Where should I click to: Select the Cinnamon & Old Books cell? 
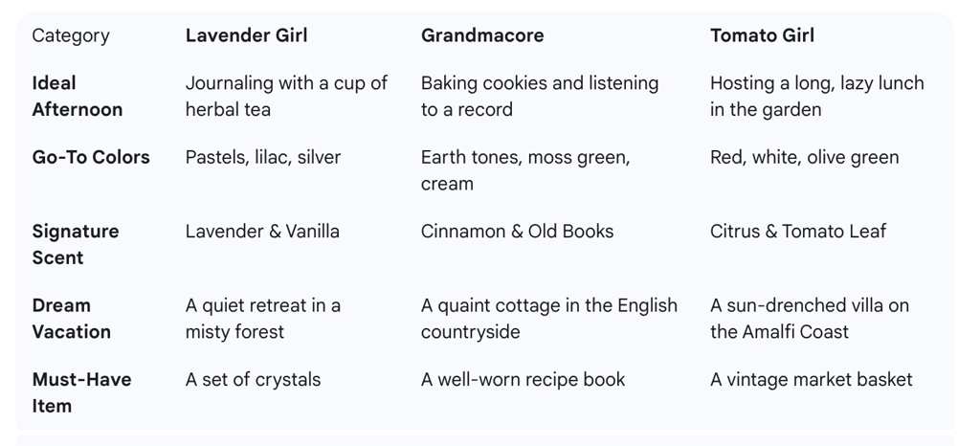517,232
